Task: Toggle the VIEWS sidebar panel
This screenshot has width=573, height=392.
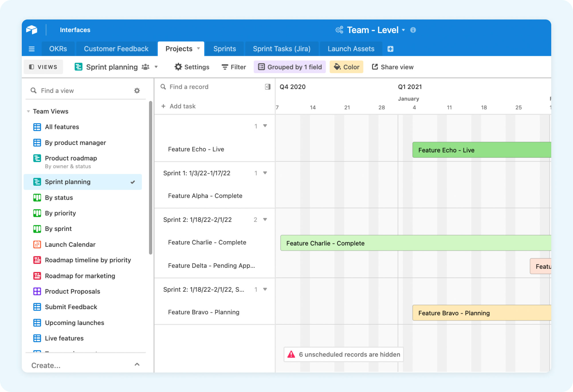Action: [43, 67]
